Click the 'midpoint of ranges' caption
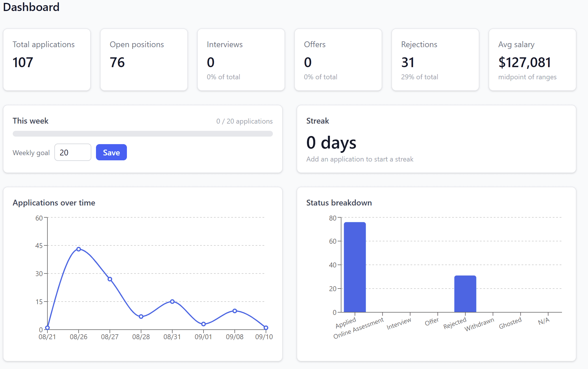This screenshot has width=588, height=369. (527, 77)
